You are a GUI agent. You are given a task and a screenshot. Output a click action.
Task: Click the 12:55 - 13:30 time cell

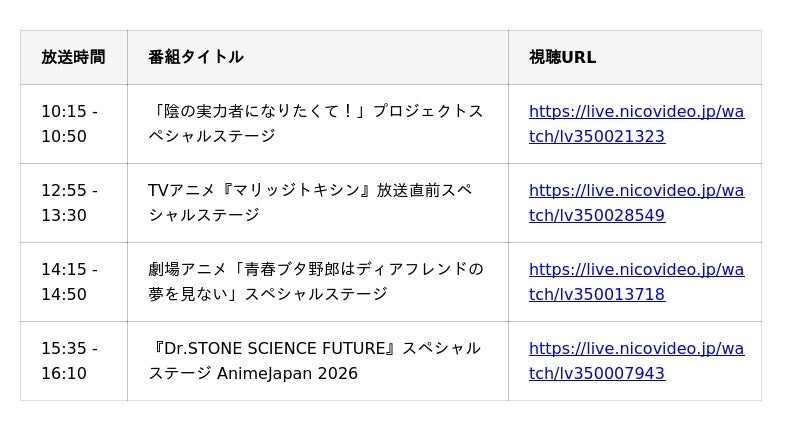69,203
